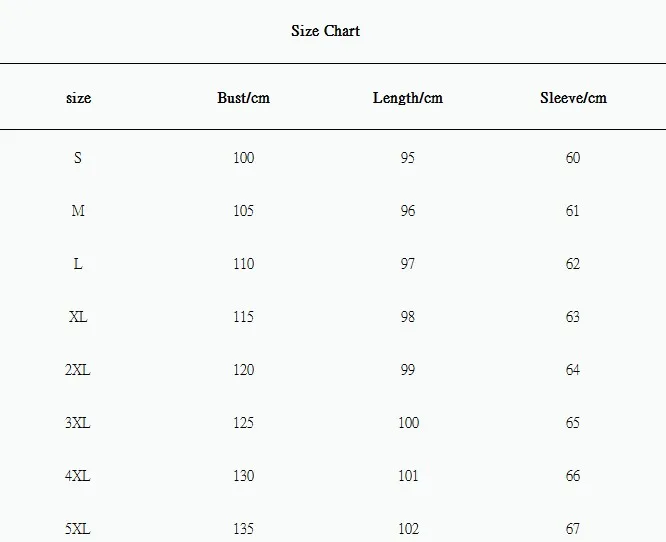Select the XL size row label
The image size is (666, 542).
click(x=78, y=317)
